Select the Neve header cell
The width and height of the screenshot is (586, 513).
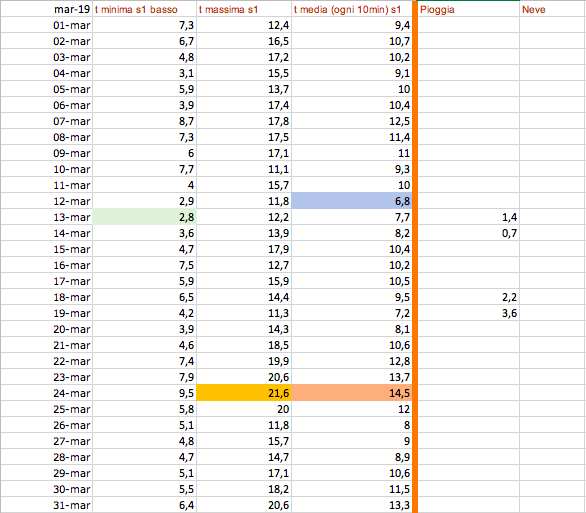(552, 9)
